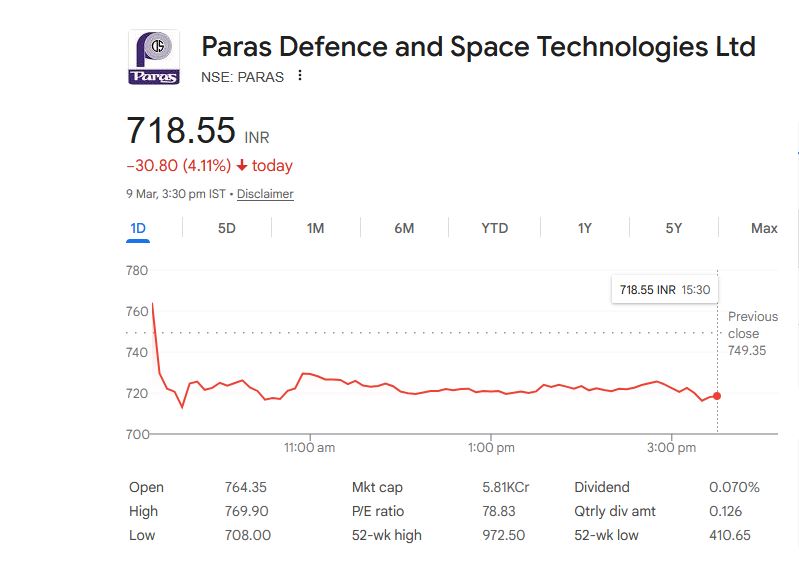Select the 6M time range tab
Viewport: 799px width, 582px height.
404,228
